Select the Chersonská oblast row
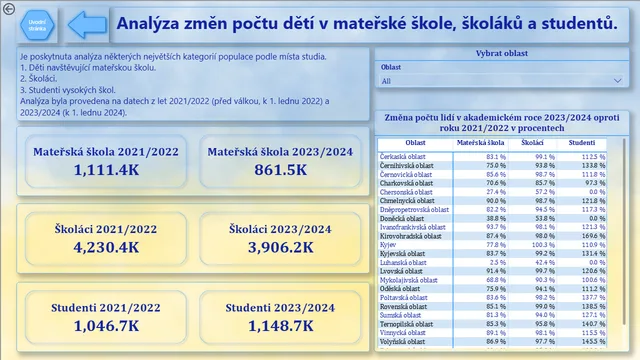 [492, 192]
